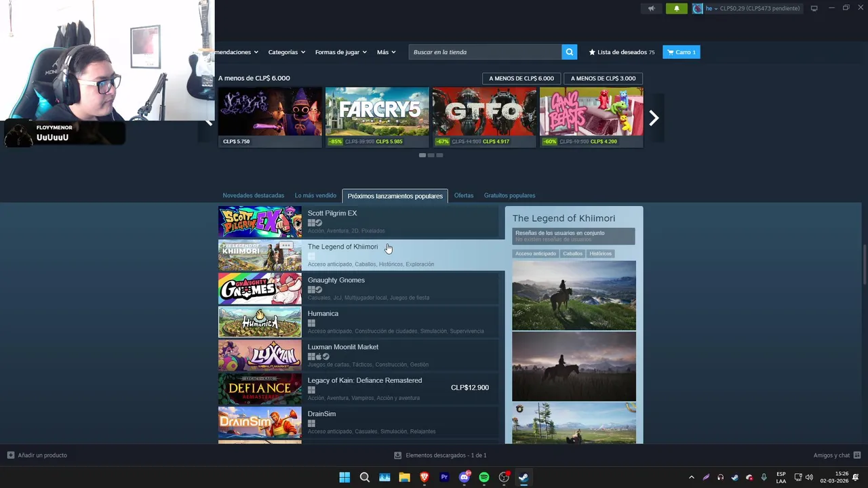Viewport: 868px width, 488px height.
Task: Open Gnaughty Gnomes list entry
Action: coord(358,289)
